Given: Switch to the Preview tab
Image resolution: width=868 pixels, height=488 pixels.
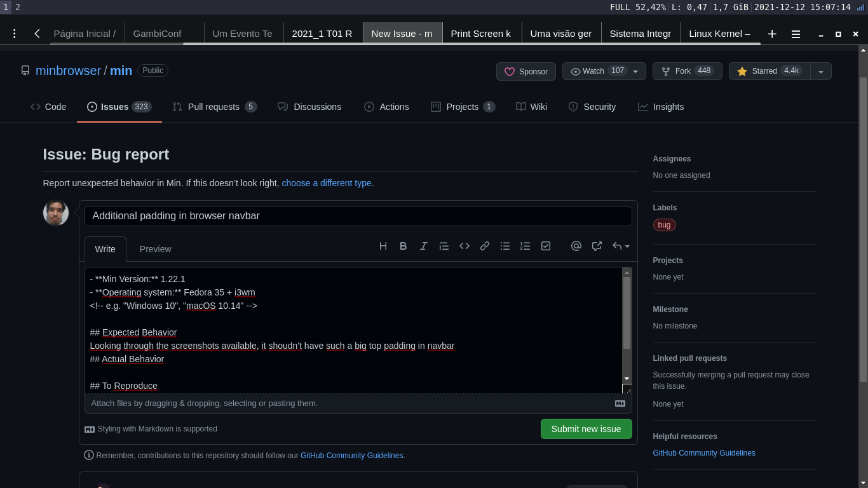Looking at the screenshot, I should (155, 249).
